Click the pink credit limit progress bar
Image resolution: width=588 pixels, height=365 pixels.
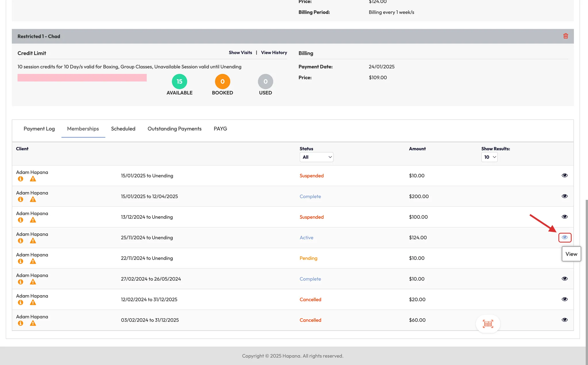(x=82, y=78)
